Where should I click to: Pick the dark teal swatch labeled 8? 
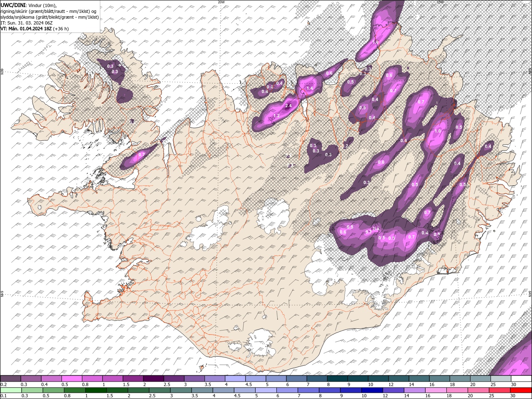337,379
